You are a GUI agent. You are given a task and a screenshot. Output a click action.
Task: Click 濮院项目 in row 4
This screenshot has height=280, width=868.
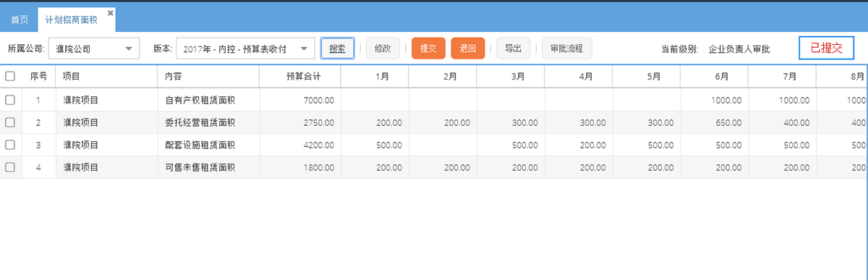pos(81,167)
